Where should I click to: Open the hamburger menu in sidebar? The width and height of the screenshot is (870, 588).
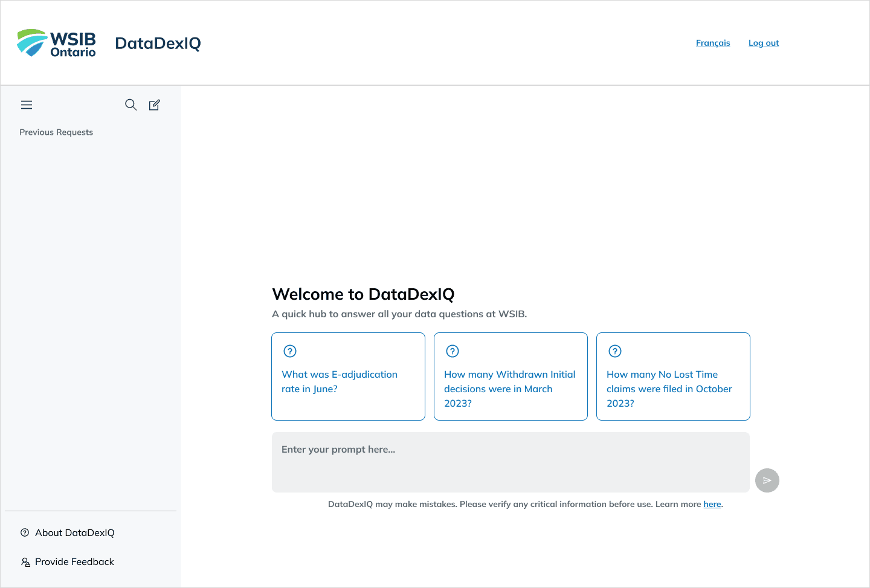[27, 105]
